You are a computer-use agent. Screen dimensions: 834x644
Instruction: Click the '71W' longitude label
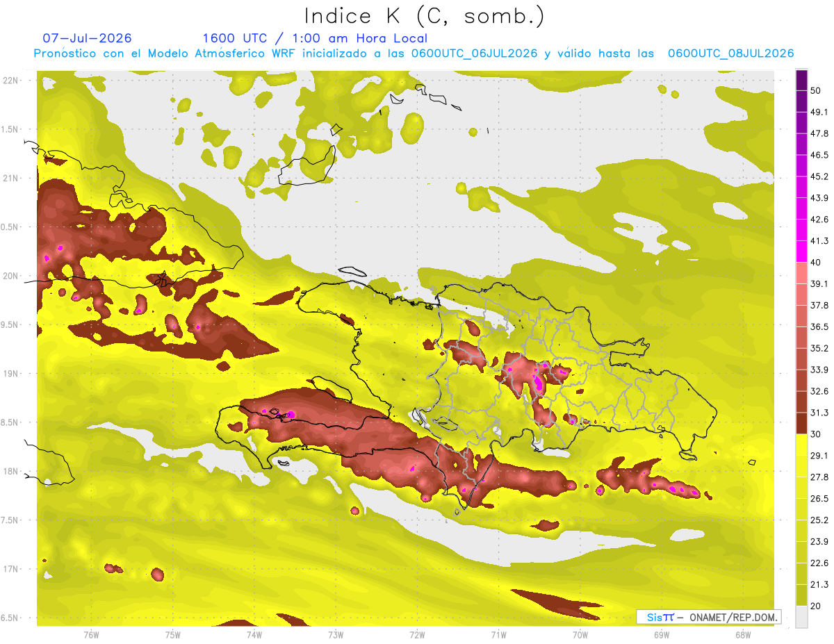point(498,634)
